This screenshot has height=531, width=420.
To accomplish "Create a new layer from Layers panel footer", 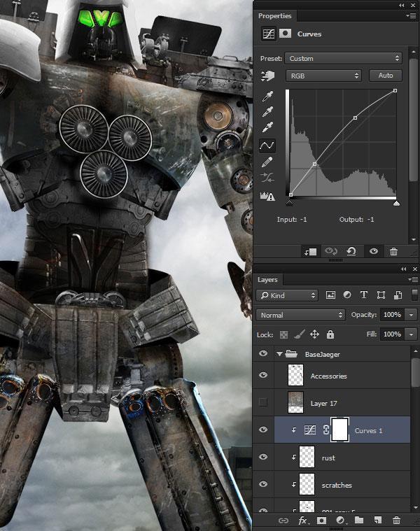I will point(377,521).
